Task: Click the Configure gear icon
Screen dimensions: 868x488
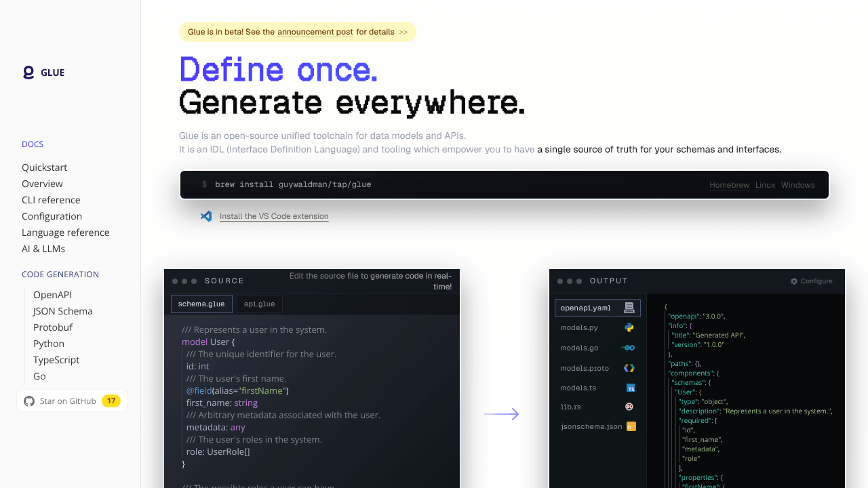Action: [794, 281]
